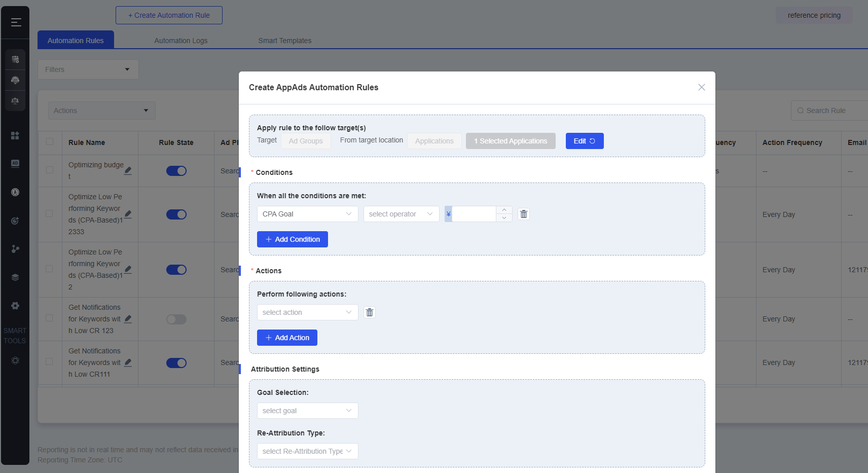Open the CPA Goal metric dropdown
The height and width of the screenshot is (473, 868).
coord(308,214)
